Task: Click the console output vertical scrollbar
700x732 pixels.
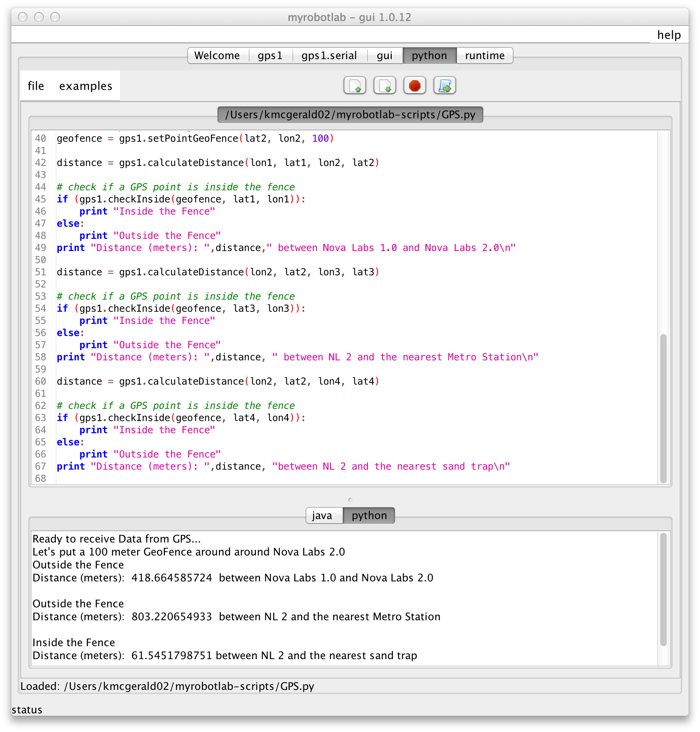Action: point(663,589)
